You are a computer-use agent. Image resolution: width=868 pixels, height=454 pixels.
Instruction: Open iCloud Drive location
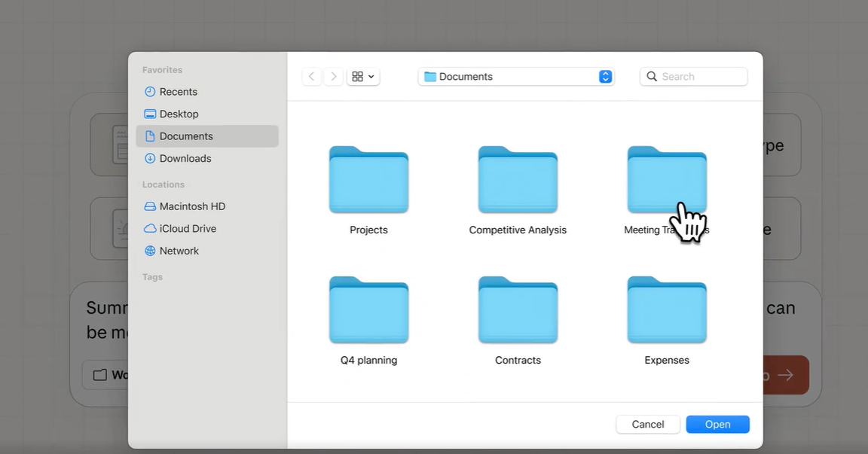coord(188,228)
